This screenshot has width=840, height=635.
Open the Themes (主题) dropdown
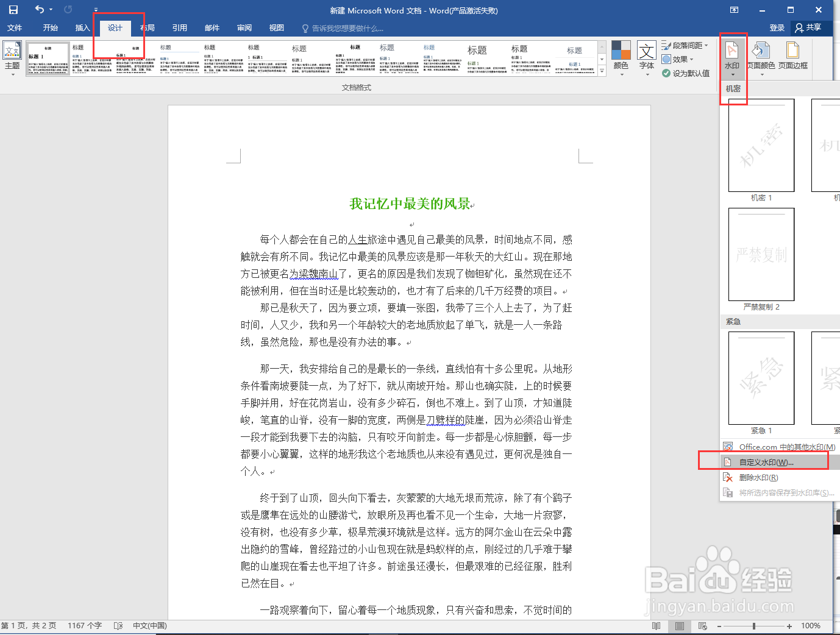pos(12,58)
